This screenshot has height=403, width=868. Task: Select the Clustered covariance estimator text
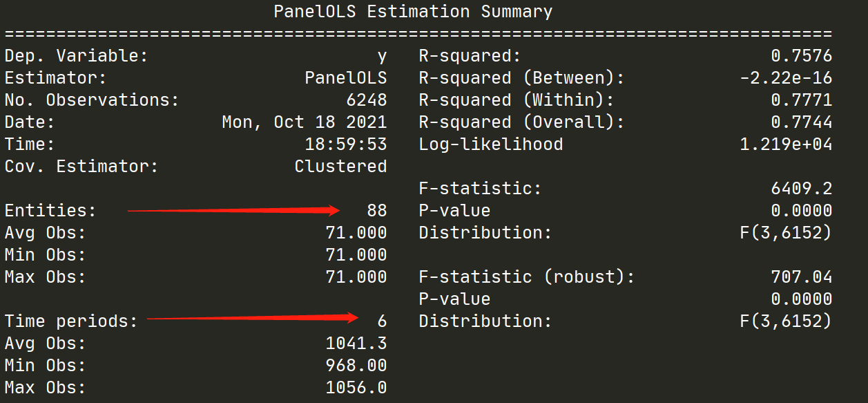coord(340,166)
